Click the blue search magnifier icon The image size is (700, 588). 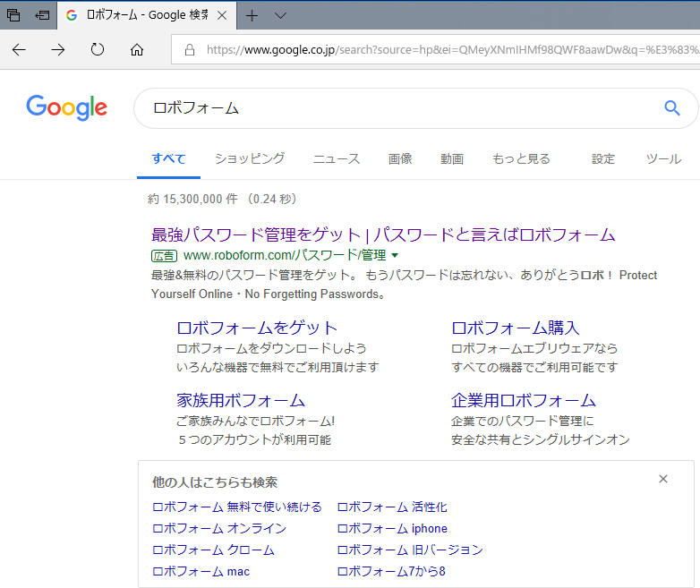coord(671,108)
